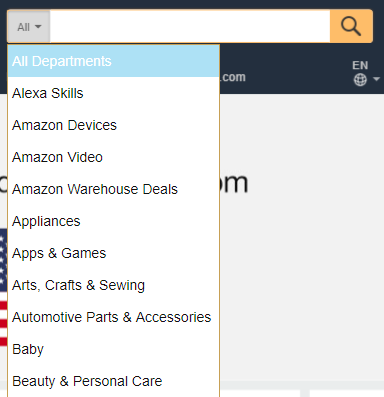Click the globe language icon
The width and height of the screenshot is (384, 397).
pyautogui.click(x=360, y=80)
